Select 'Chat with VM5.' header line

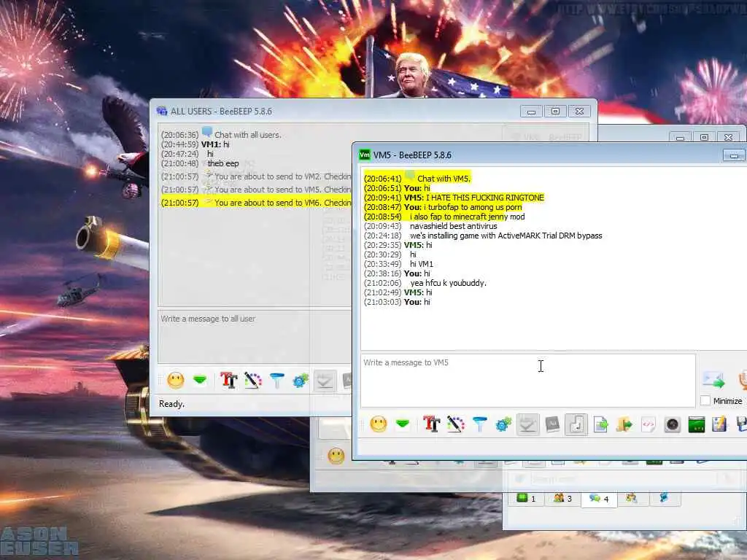[444, 179]
